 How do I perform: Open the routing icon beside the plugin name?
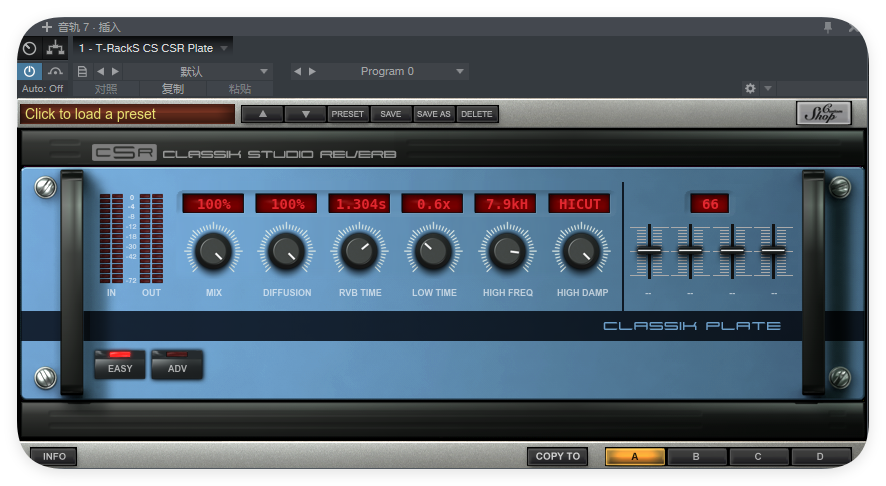click(55, 49)
